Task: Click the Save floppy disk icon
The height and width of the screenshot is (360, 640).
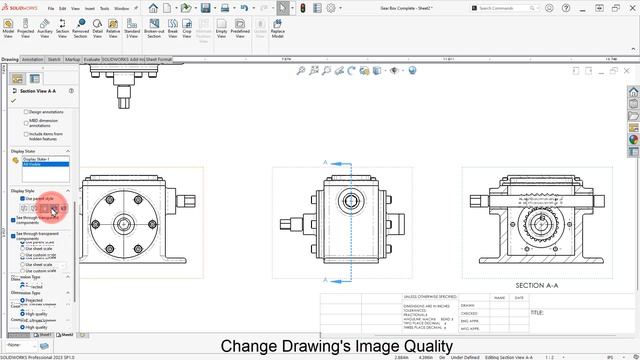Action: tap(206, 8)
